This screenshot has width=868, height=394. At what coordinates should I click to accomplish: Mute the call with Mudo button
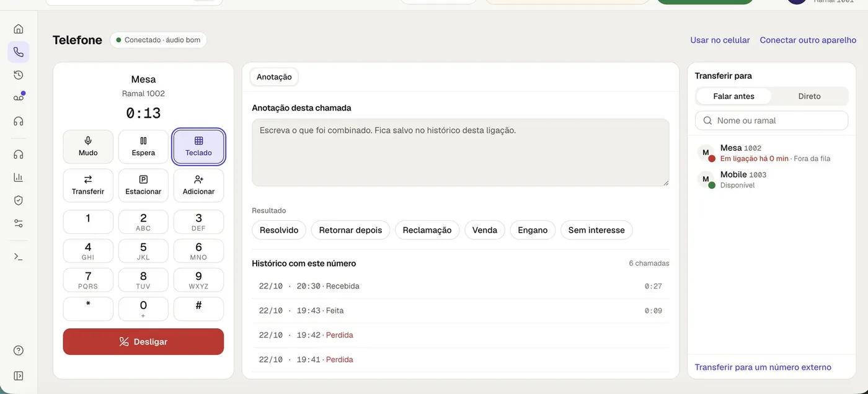88,146
